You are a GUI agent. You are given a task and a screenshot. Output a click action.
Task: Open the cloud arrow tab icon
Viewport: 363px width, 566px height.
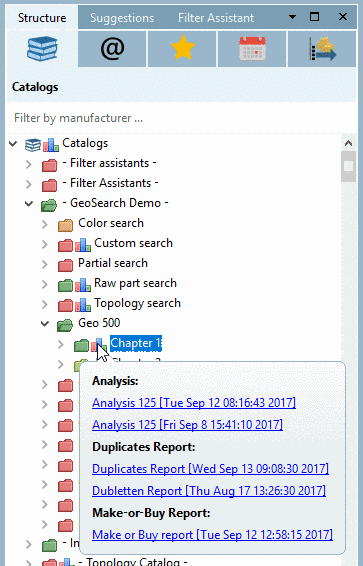coord(322,49)
